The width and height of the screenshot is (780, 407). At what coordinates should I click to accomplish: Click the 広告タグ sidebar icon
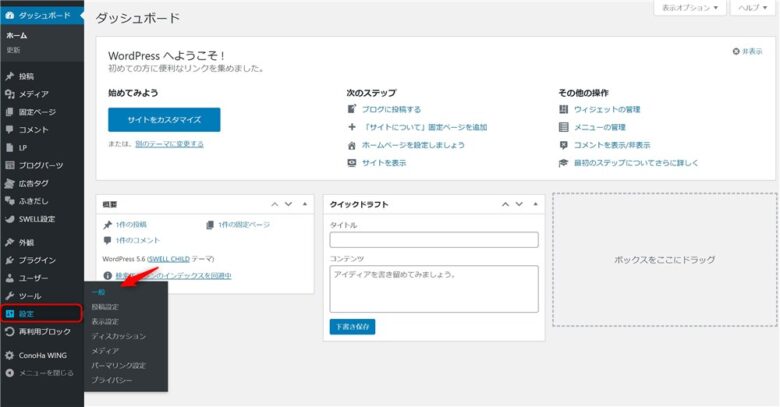(9, 183)
